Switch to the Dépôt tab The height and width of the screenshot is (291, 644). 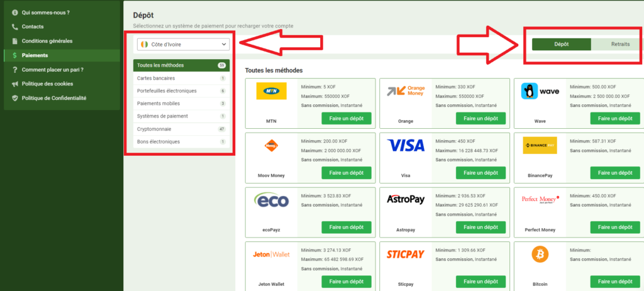pos(562,45)
